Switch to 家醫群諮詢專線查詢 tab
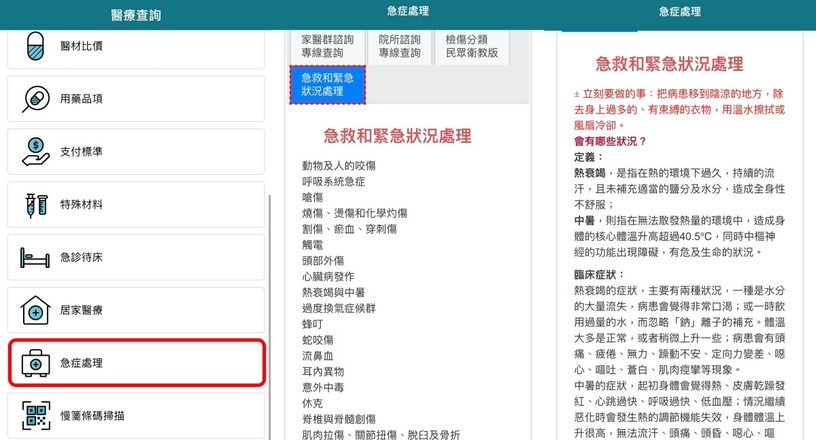The height and width of the screenshot is (440, 816). (327, 46)
